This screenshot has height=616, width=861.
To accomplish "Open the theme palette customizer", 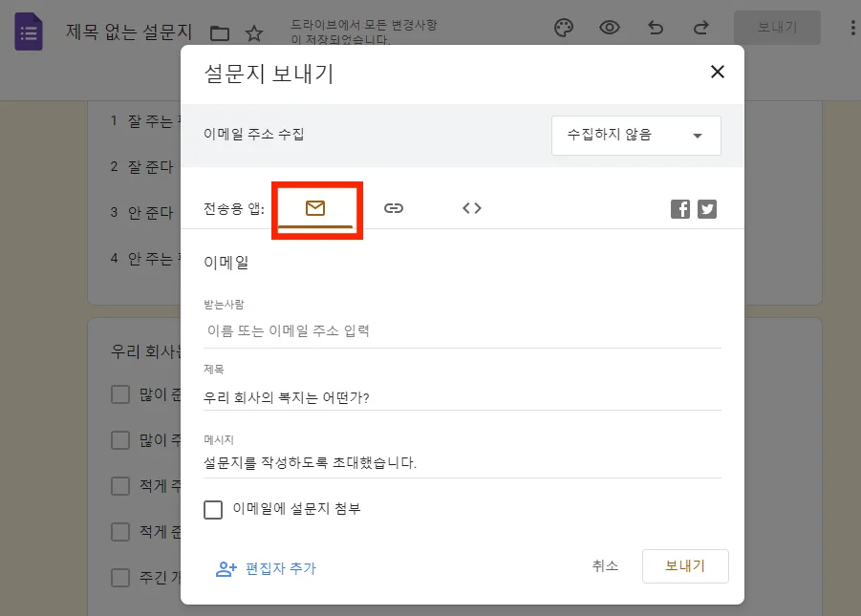I will [x=564, y=28].
